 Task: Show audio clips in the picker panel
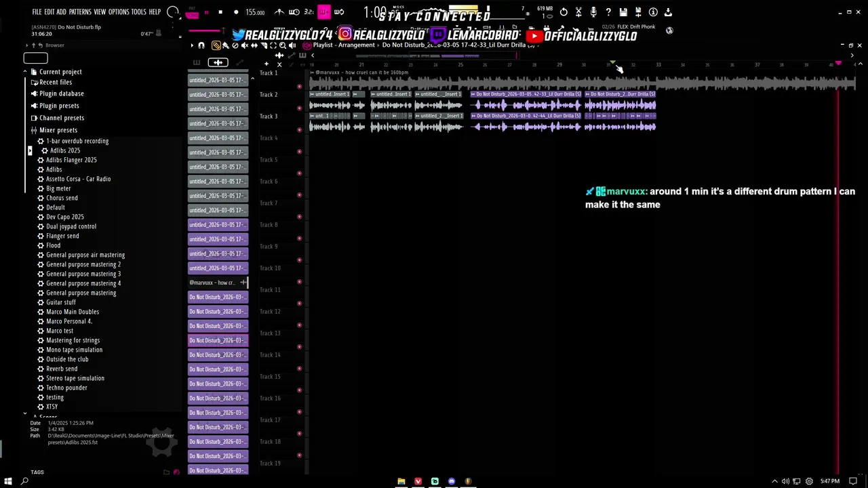click(x=218, y=62)
